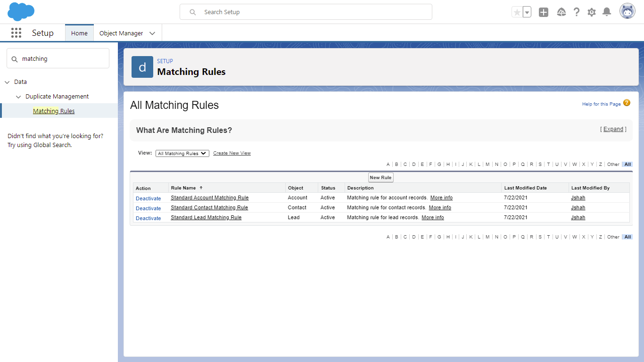Open the Standard Lead Matching Rule
The width and height of the screenshot is (644, 362).
point(206,217)
